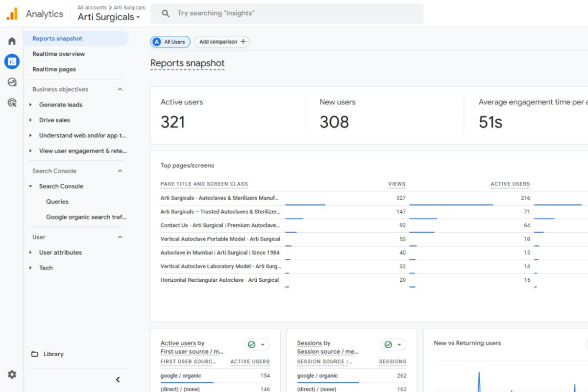
Task: Click the New vs Returning users title
Action: coord(467,343)
